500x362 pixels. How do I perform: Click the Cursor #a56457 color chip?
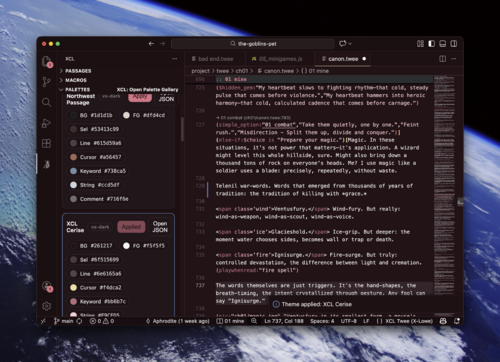(96, 157)
